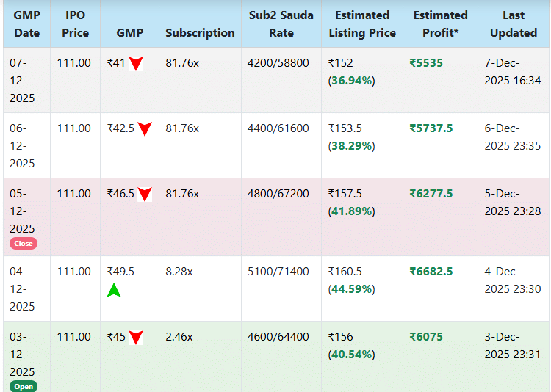Click the Estimated Profit* column header

(440, 23)
